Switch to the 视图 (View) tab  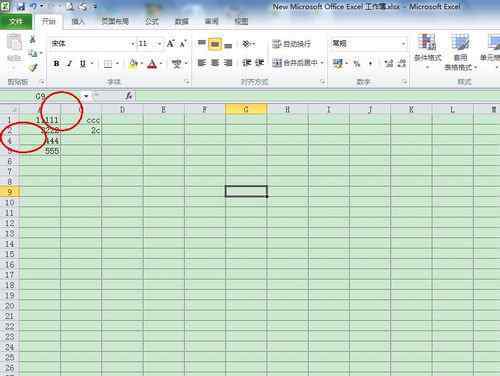click(x=241, y=21)
